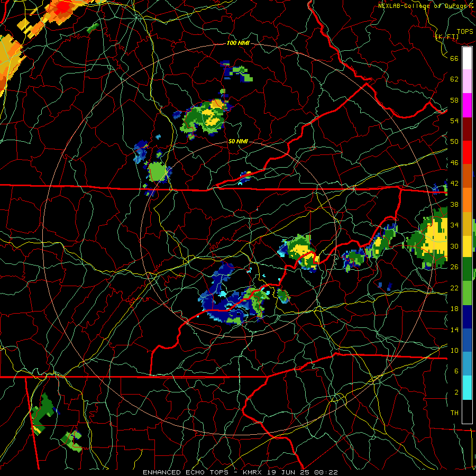The width and height of the screenshot is (476, 476).
Task: Click the legend value "18"
Action: pos(454,309)
